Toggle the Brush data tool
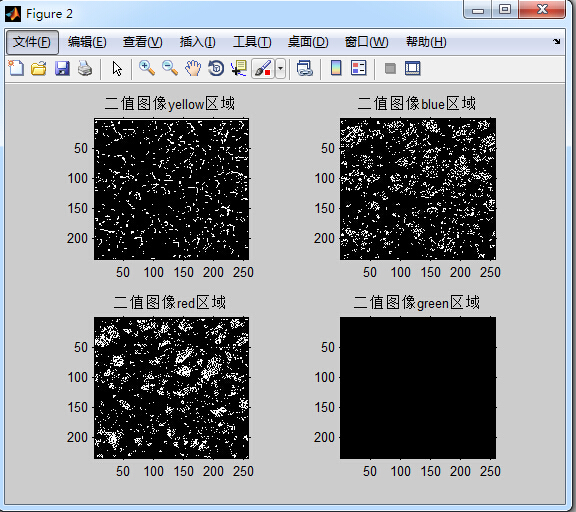This screenshot has height=512, width=576. pyautogui.click(x=263, y=68)
